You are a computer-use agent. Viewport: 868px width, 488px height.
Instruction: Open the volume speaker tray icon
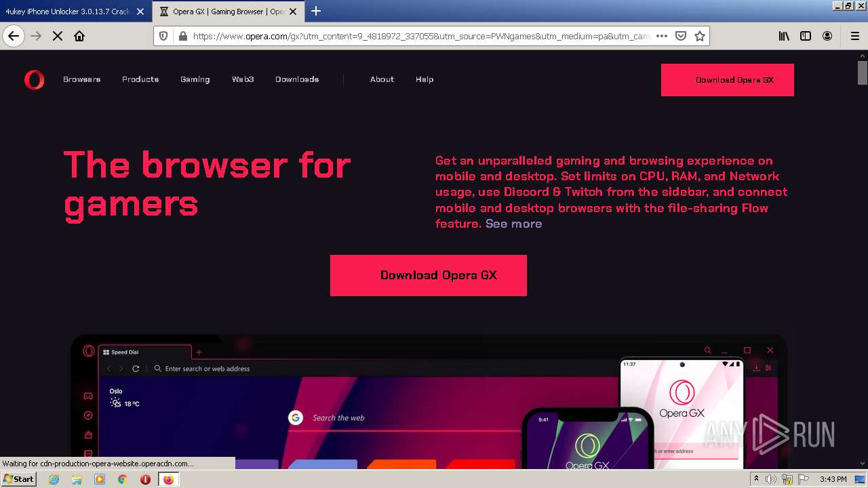(771, 479)
